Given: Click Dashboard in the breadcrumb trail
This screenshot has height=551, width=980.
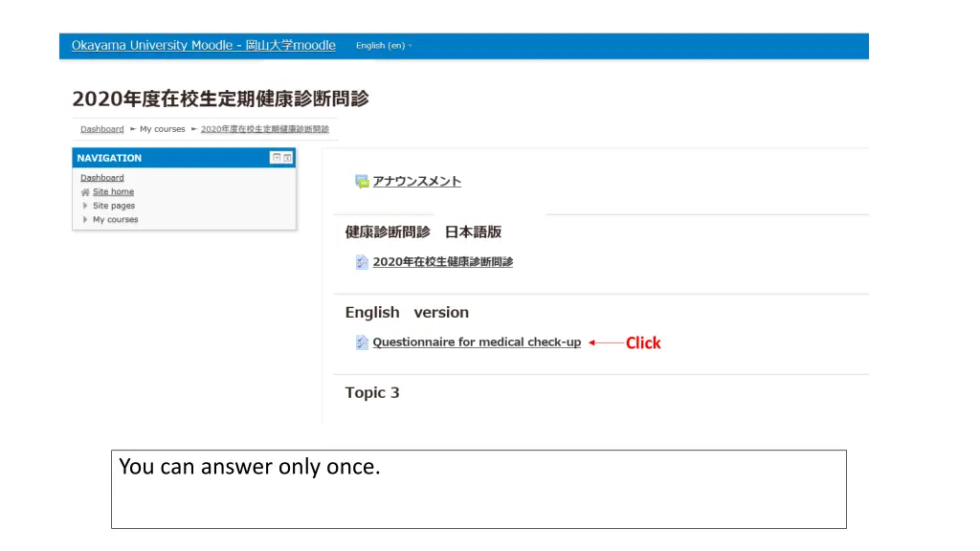Looking at the screenshot, I should pyautogui.click(x=101, y=129).
